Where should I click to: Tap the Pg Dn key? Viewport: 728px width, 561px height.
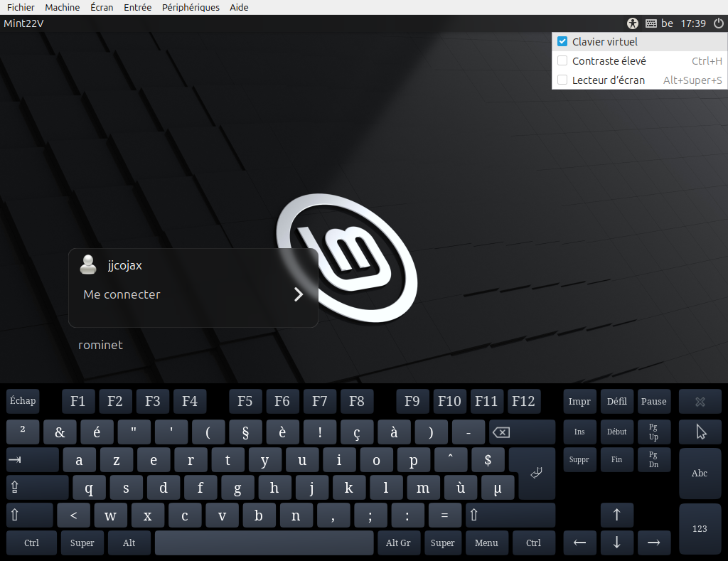(654, 460)
